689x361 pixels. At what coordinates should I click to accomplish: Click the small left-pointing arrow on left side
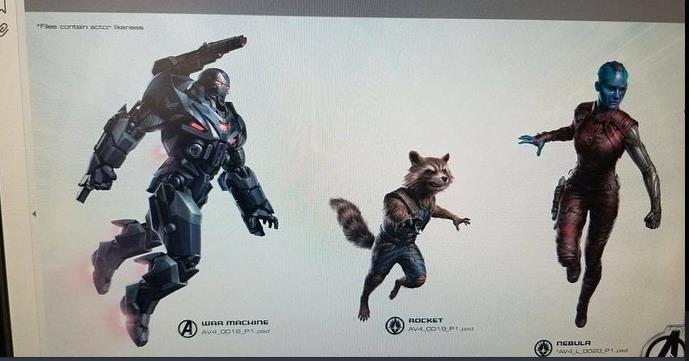(34, 214)
